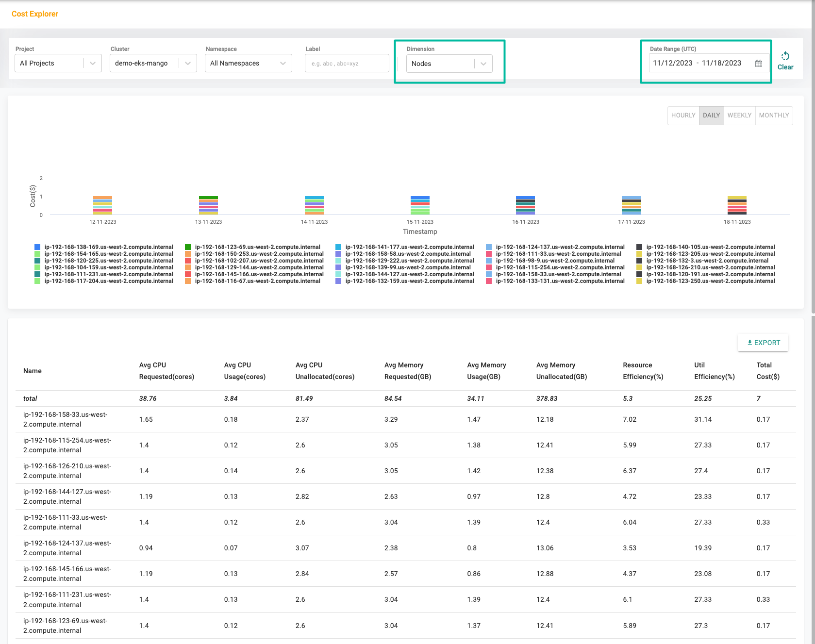The height and width of the screenshot is (644, 815).
Task: Toggle legend swatch for ip-192-168-124-137
Action: (489, 247)
